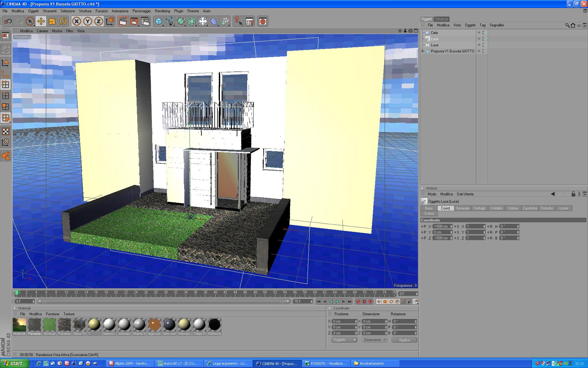588x368 pixels.
Task: Switch to the Ombra tab
Action: pos(513,208)
